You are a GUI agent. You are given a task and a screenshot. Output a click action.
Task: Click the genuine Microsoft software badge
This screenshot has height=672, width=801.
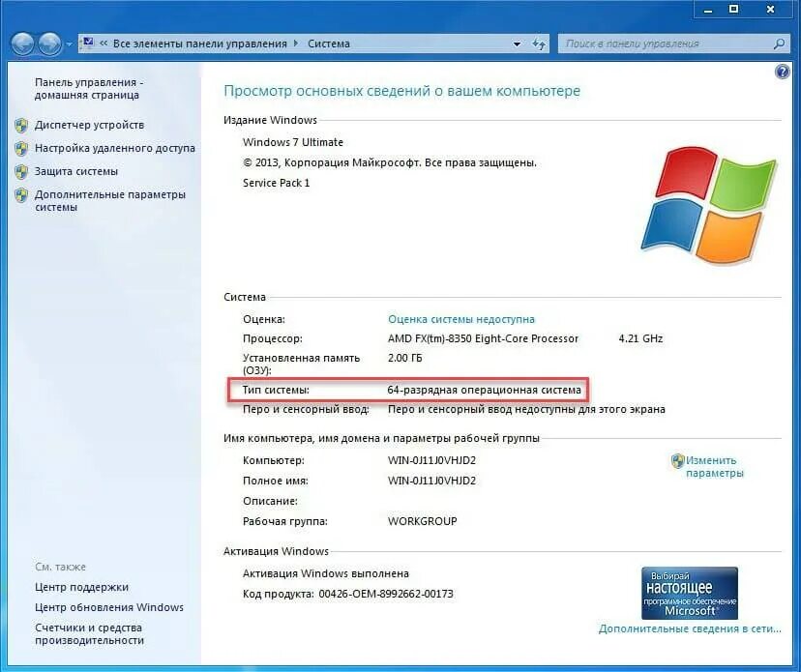click(x=690, y=593)
